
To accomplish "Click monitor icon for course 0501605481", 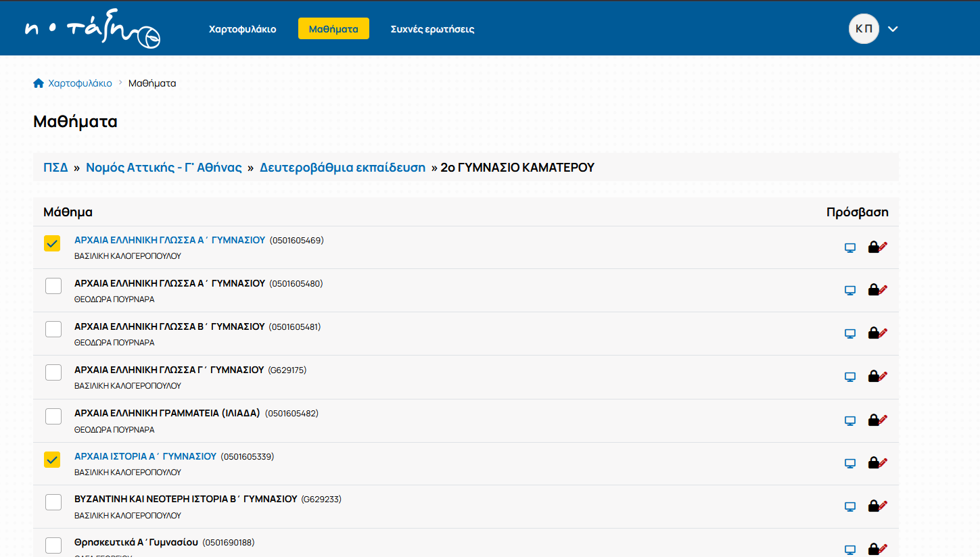I will 850,334.
